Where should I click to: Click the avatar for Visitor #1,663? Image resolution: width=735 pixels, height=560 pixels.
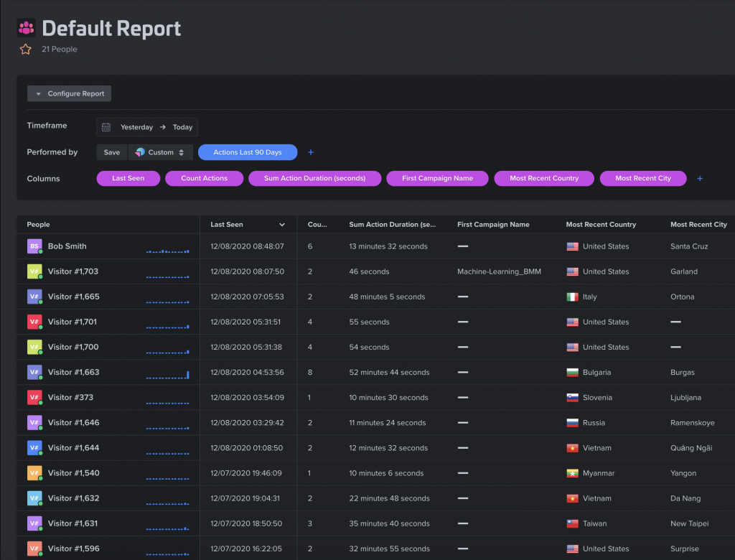pos(34,373)
